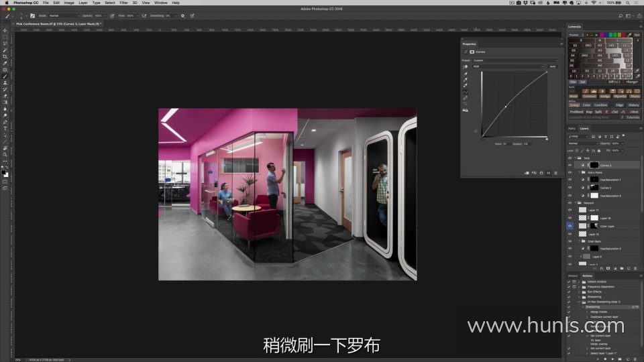Screen dimensions: 644x362
Task: Hide the Retouch group
Action: pyautogui.click(x=570, y=202)
